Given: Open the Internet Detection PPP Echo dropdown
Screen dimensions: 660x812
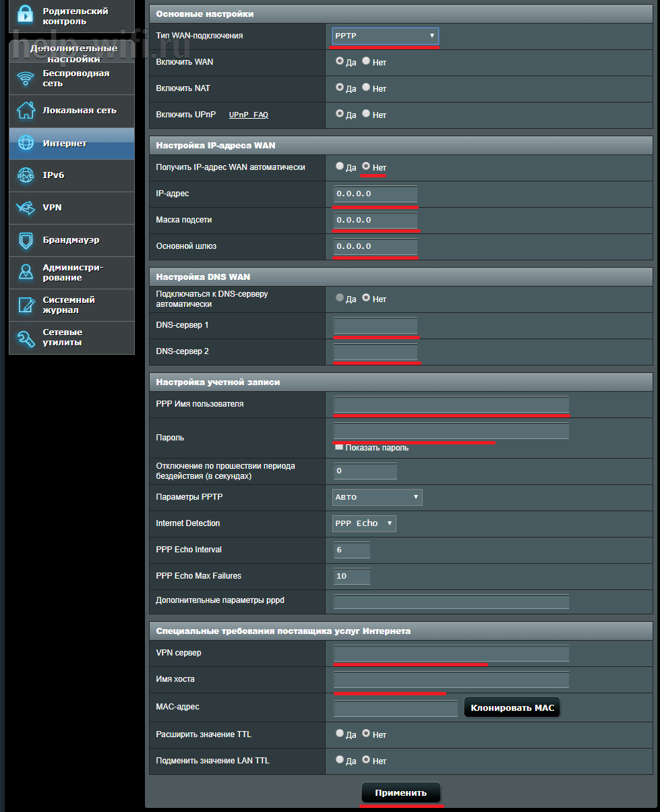Looking at the screenshot, I should coord(364,523).
